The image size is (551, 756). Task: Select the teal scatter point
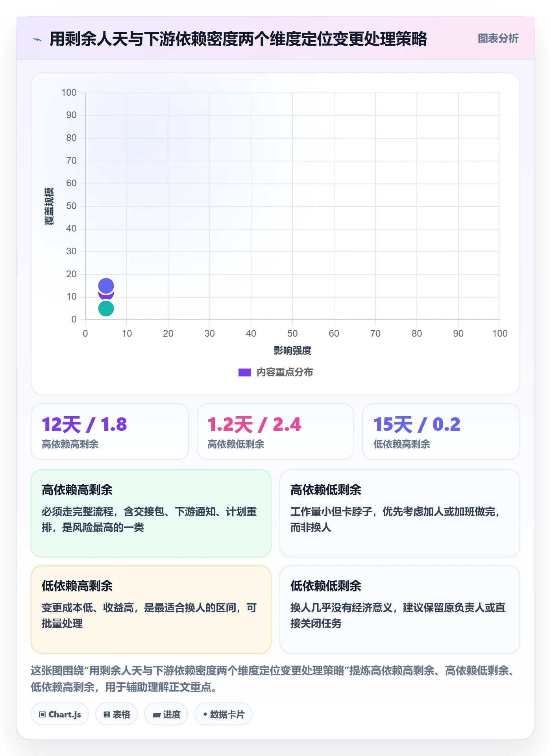(x=106, y=308)
